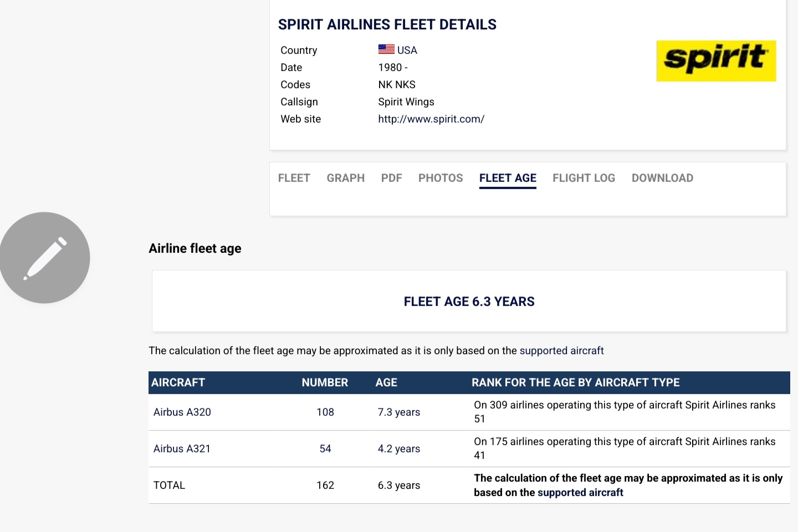Go to the DOWNLOAD tab

click(662, 178)
